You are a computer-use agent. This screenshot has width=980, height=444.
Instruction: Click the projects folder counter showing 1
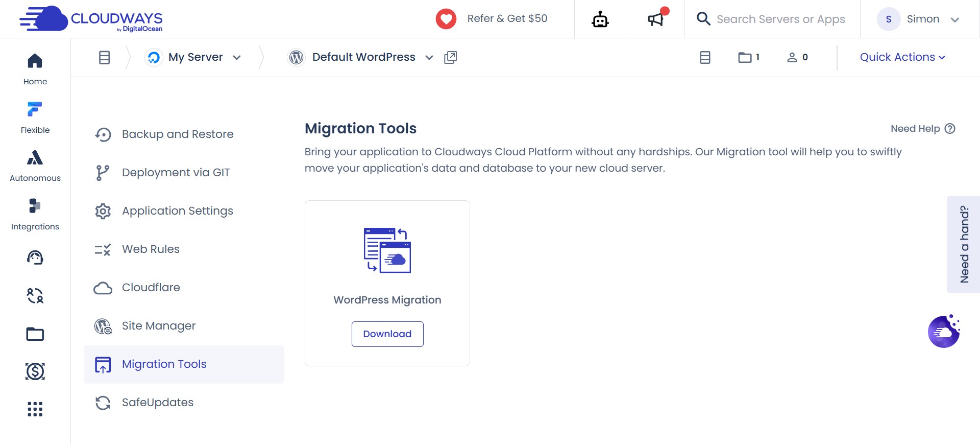749,57
